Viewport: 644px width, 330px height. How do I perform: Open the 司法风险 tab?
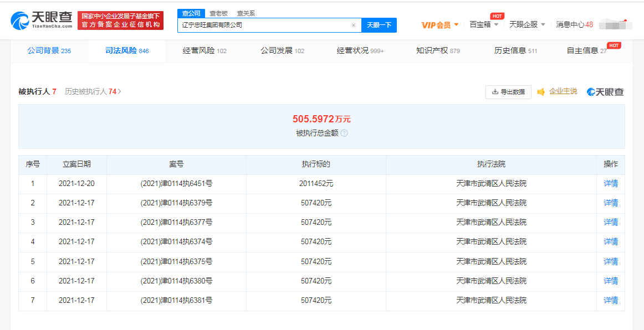point(127,51)
